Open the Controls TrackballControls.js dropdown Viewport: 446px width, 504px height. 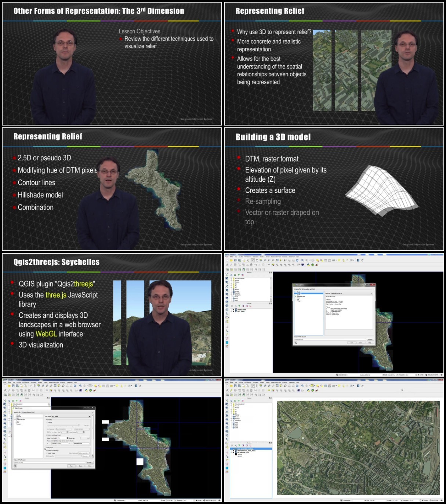pyautogui.click(x=352, y=293)
